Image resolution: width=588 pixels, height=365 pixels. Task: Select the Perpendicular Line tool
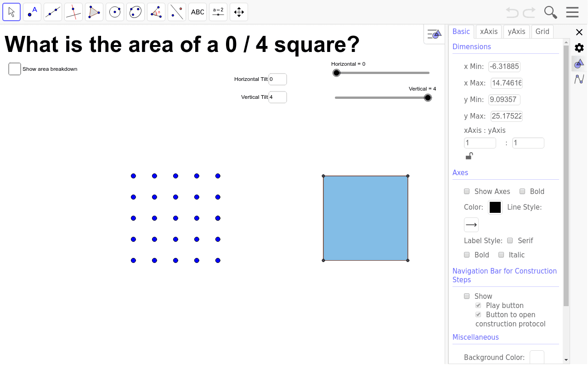[73, 12]
